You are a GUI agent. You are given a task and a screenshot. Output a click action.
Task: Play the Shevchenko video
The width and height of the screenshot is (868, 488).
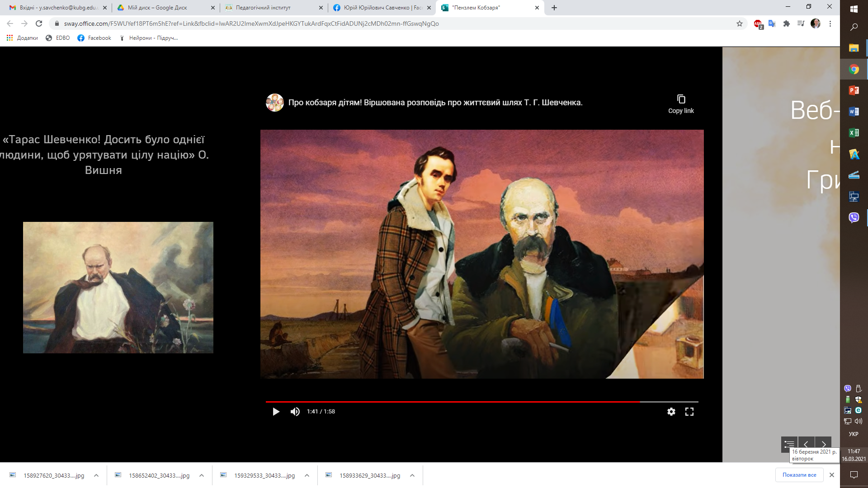276,412
